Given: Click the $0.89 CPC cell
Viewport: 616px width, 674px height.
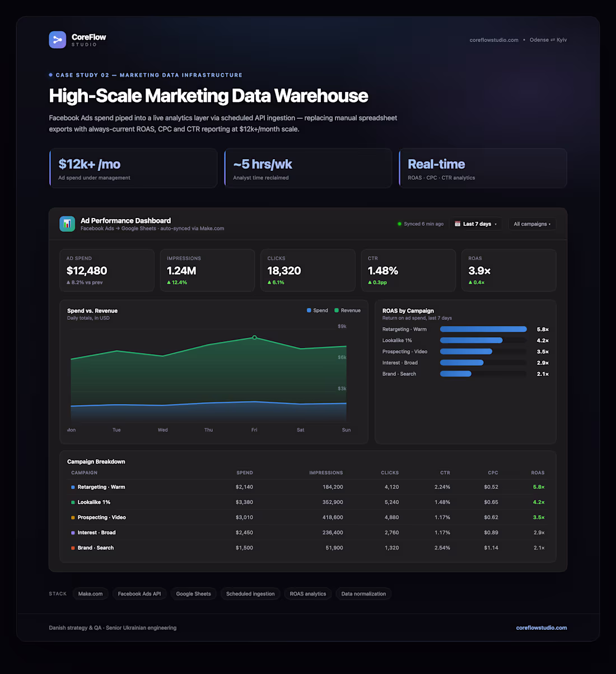Looking at the screenshot, I should [491, 533].
